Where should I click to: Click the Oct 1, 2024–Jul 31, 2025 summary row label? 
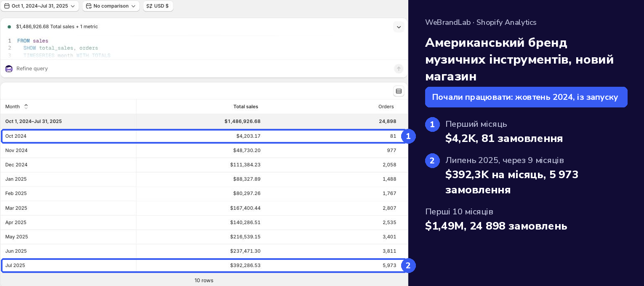click(x=33, y=121)
